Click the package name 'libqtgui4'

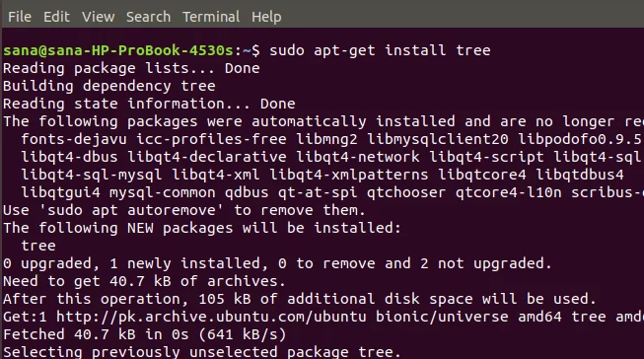pos(61,192)
